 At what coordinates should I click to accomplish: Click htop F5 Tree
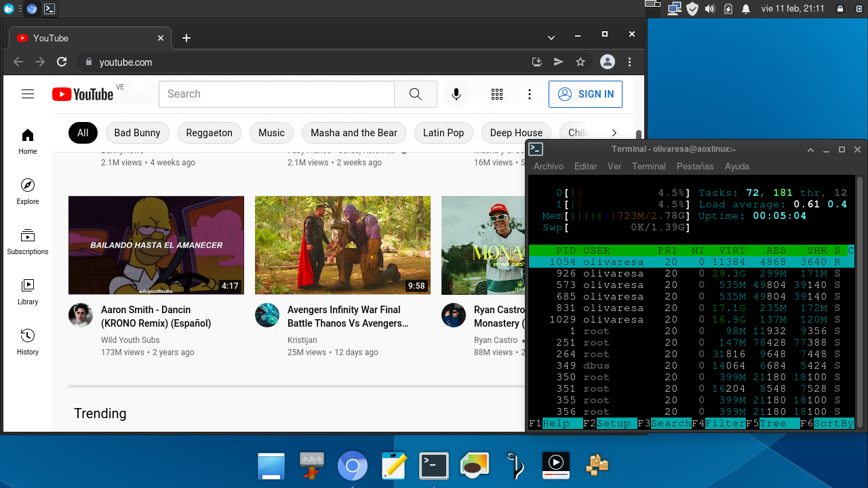773,424
